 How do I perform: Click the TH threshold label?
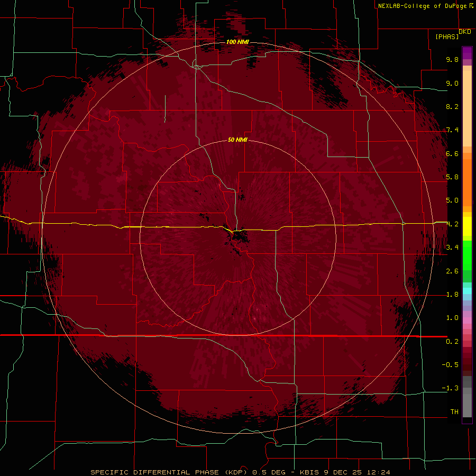click(x=454, y=411)
